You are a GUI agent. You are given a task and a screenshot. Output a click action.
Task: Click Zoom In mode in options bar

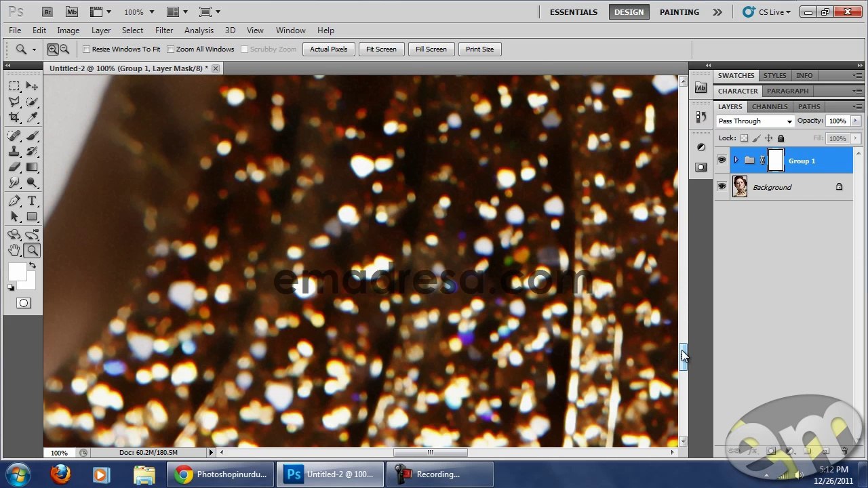pyautogui.click(x=52, y=49)
